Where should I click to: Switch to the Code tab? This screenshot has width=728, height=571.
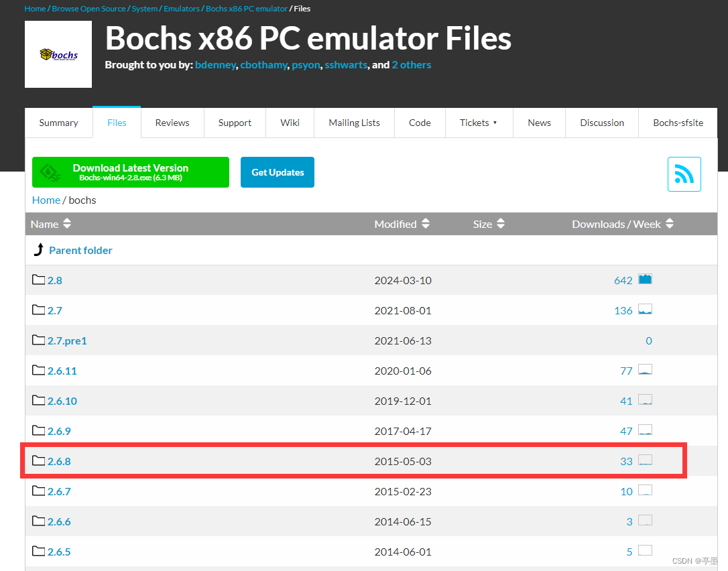pos(420,123)
